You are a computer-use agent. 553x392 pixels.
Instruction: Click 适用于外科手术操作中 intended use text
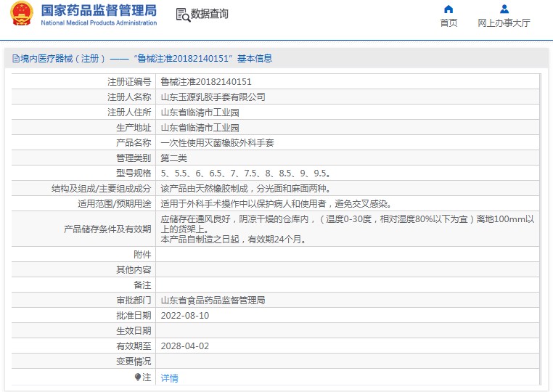(x=276, y=203)
